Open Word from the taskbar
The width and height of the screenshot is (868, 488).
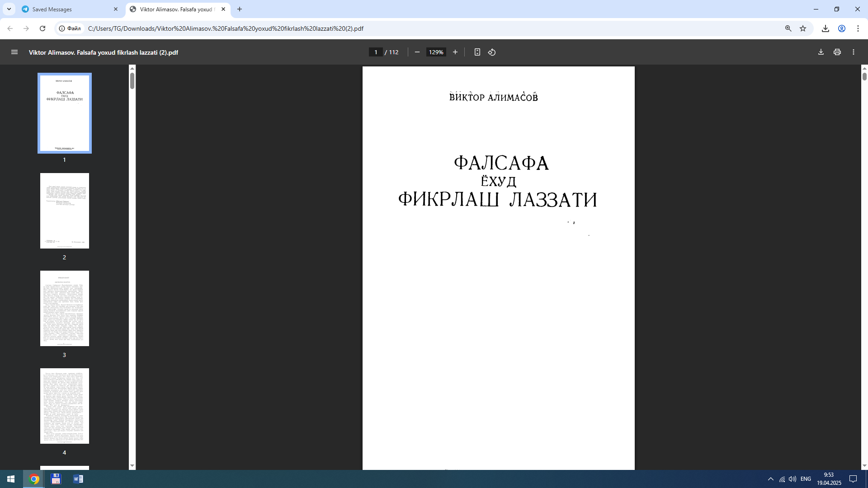[x=78, y=479]
